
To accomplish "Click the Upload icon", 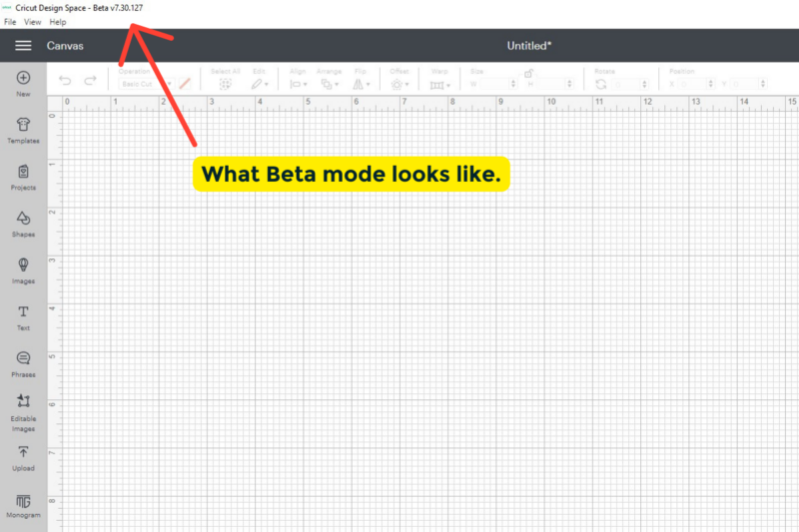I will (23, 459).
